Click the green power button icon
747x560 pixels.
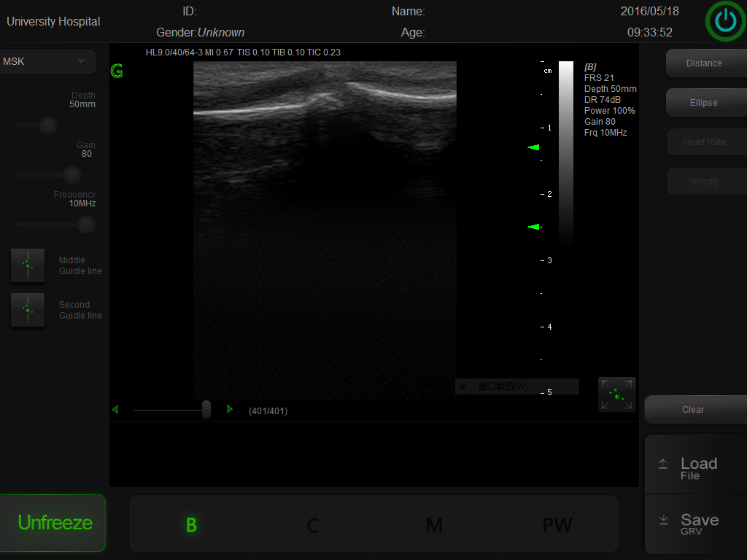pos(725,22)
